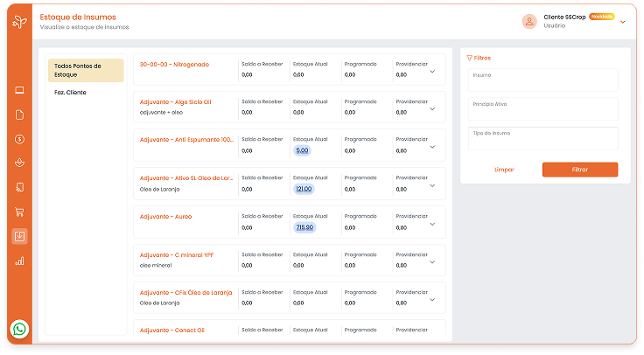Open Adjuvante - Alga Sisto Oil item
This screenshot has width=644, height=355.
coord(176,102)
